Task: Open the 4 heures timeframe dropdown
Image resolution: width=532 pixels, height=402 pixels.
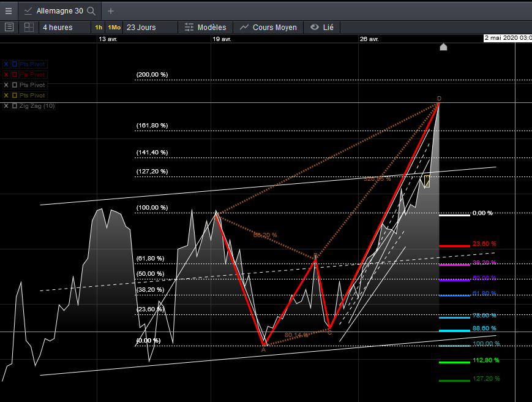Action: 64,28
